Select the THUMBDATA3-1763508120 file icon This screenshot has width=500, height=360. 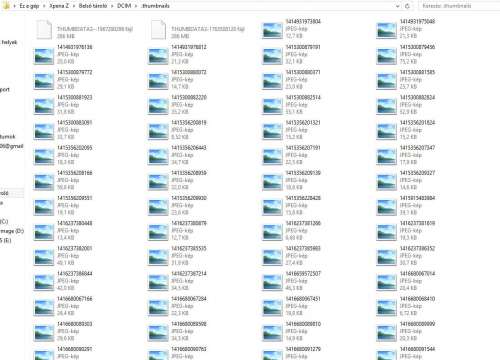(x=158, y=30)
